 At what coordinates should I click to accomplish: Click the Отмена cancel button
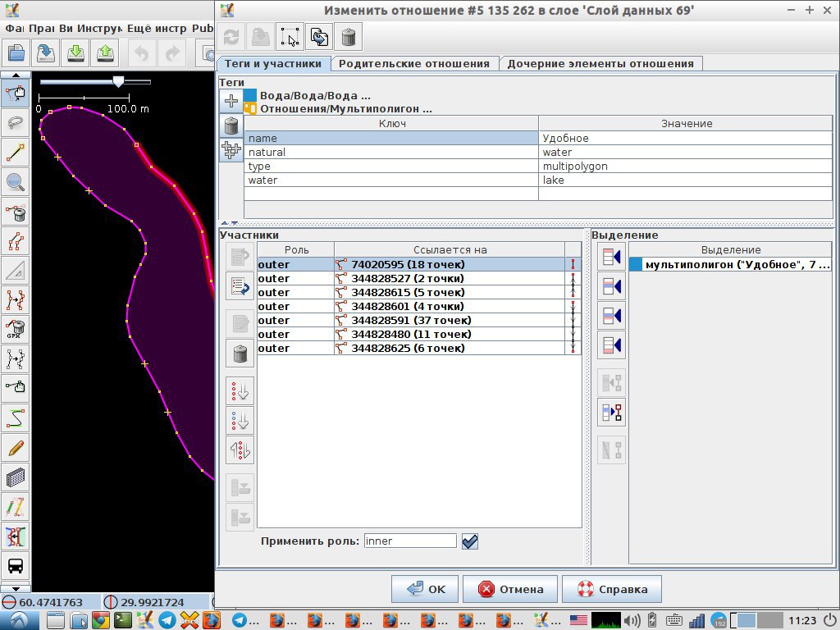click(510, 589)
